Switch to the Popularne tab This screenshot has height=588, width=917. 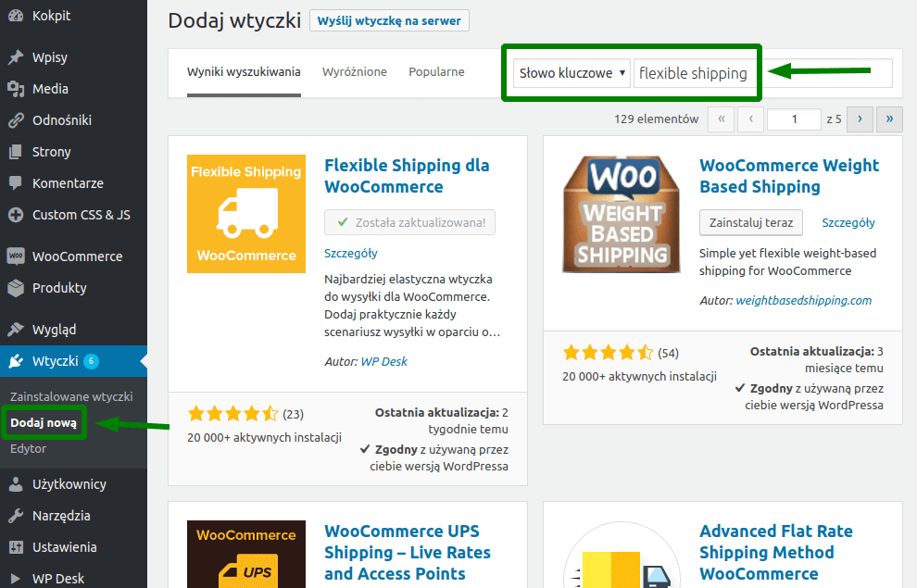(436, 72)
